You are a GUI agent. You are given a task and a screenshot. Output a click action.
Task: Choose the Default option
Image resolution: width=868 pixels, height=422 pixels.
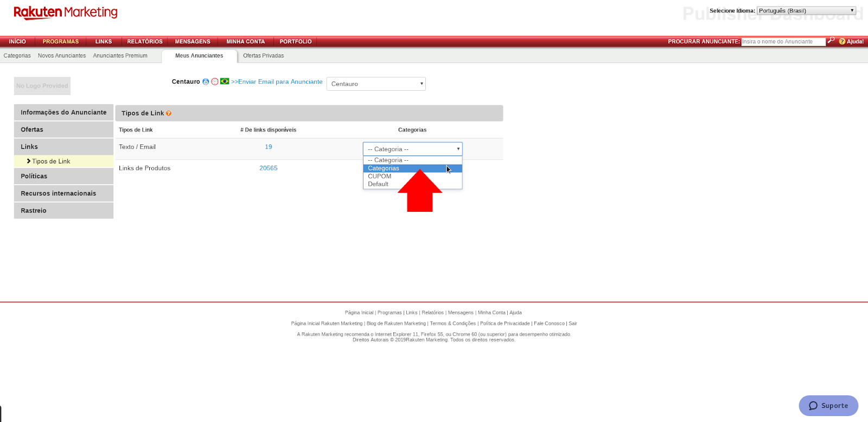pyautogui.click(x=412, y=184)
